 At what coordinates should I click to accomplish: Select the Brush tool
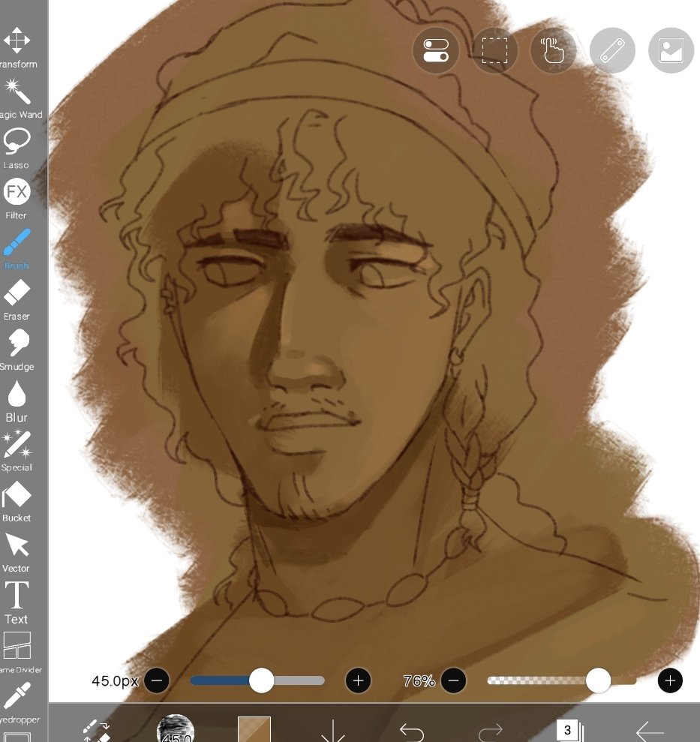pyautogui.click(x=17, y=249)
